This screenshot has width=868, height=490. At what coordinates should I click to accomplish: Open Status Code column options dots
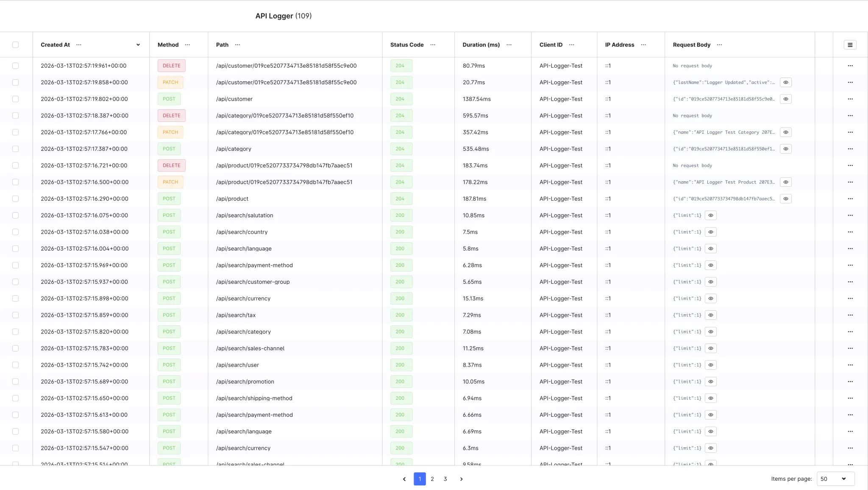pyautogui.click(x=433, y=45)
